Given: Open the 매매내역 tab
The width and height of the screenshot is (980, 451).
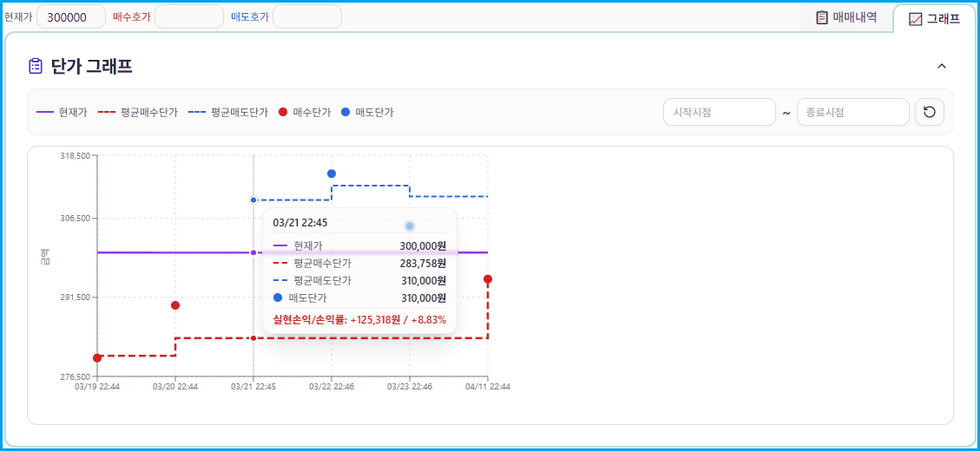Looking at the screenshot, I should (845, 17).
